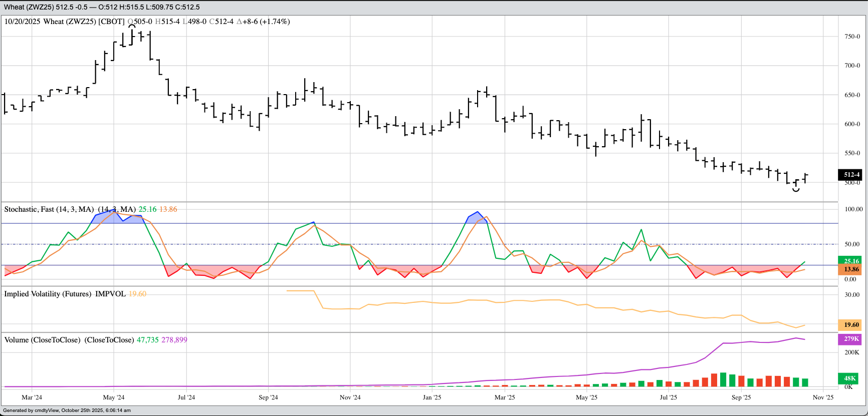
Task: Click the green 25.16 stochastic value tag
Action: (x=851, y=261)
